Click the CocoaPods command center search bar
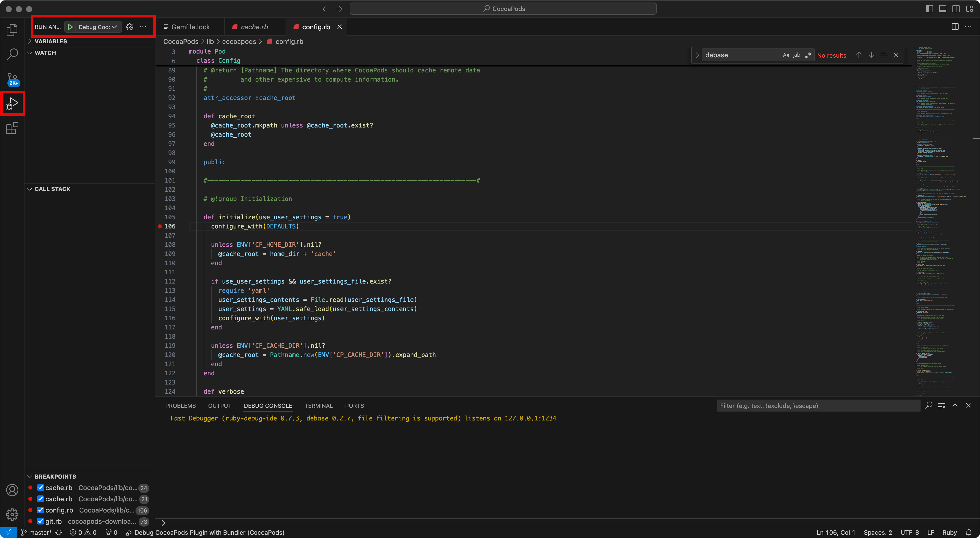 503,9
